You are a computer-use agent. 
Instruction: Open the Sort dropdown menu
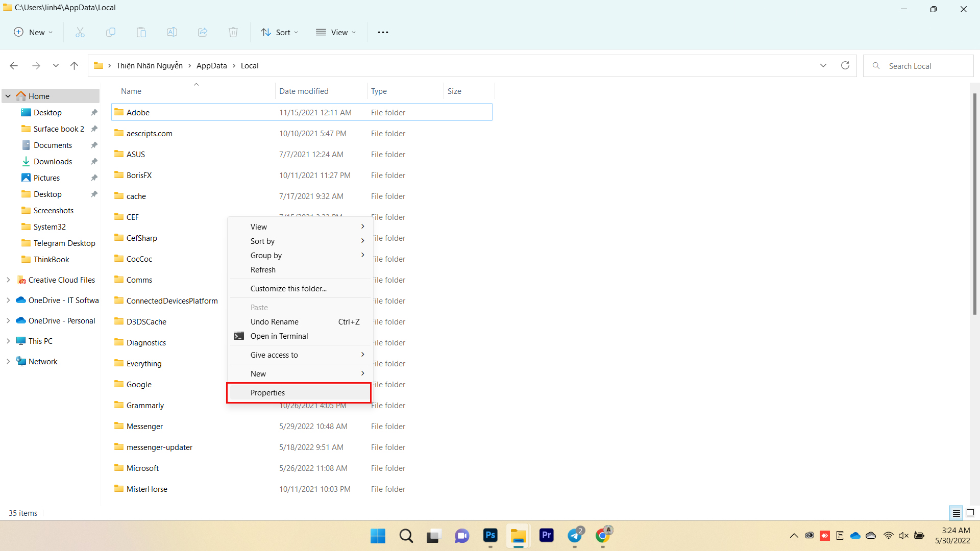click(x=279, y=32)
